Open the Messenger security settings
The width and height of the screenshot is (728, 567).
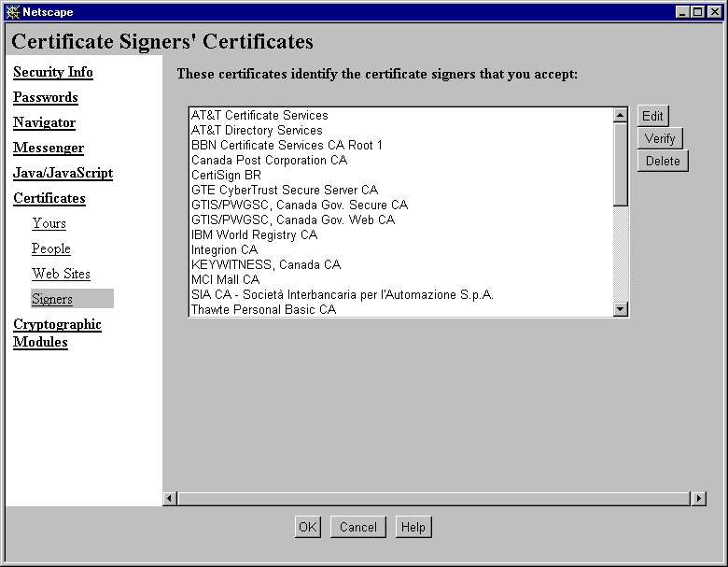pyautogui.click(x=49, y=148)
